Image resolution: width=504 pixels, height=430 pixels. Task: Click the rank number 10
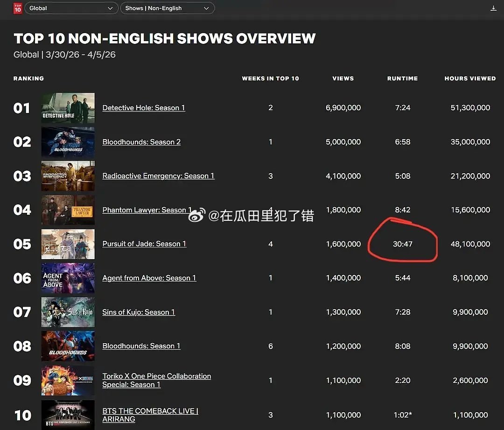23,415
